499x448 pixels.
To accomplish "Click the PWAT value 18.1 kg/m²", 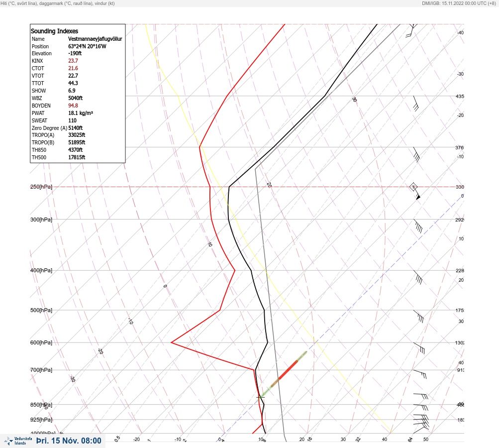I will point(81,113).
